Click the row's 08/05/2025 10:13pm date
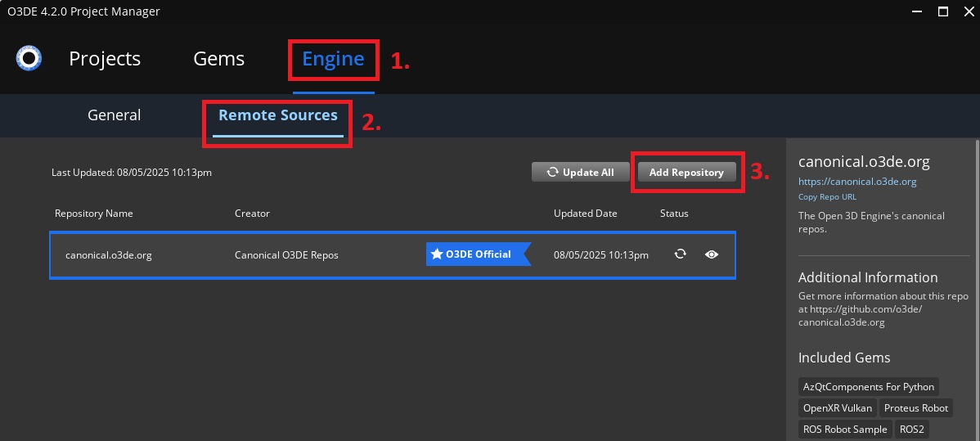This screenshot has width=980, height=441. pos(600,254)
